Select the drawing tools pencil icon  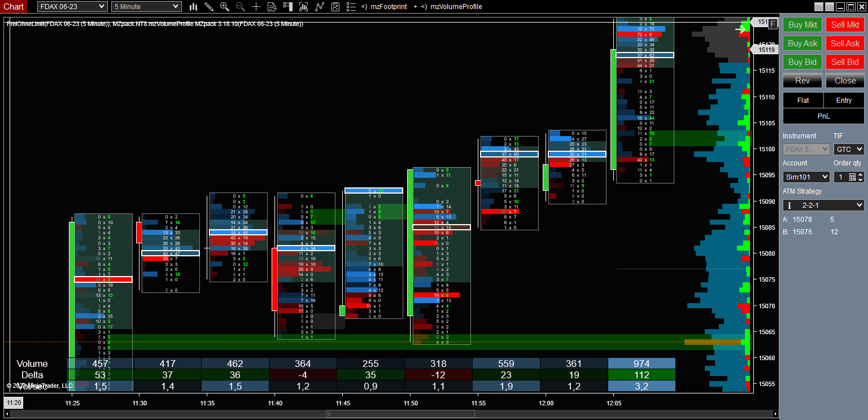tap(209, 7)
